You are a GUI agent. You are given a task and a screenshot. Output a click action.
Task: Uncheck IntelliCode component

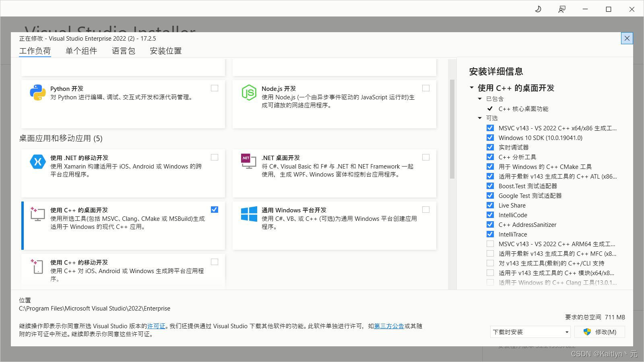tap(490, 215)
